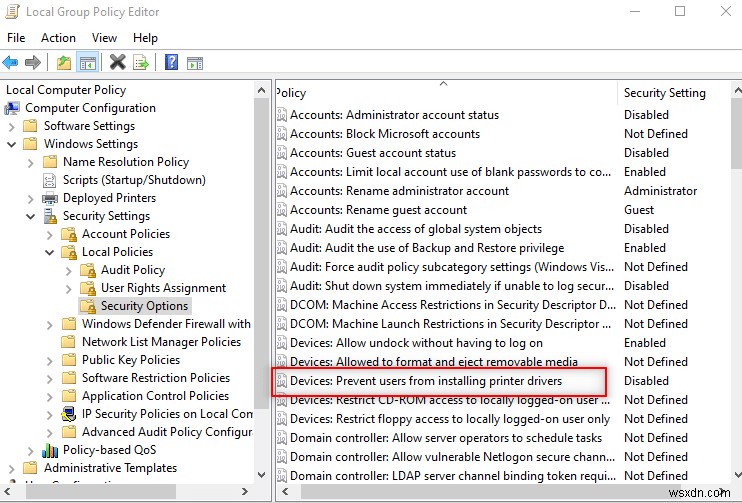Select 'Devices: Prevent users from installing printer drivers'
The image size is (742, 503).
[425, 381]
